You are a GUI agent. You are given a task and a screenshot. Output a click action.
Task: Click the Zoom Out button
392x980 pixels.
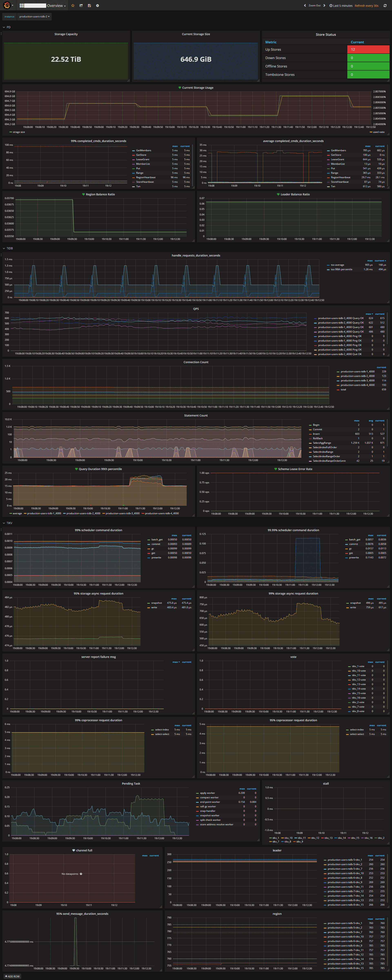[314, 6]
